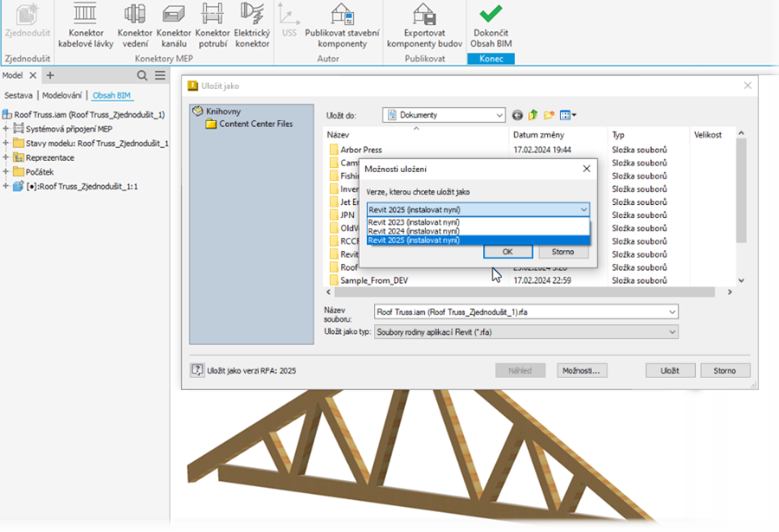
Task: Sort by the Velikost column header
Action: click(x=712, y=135)
